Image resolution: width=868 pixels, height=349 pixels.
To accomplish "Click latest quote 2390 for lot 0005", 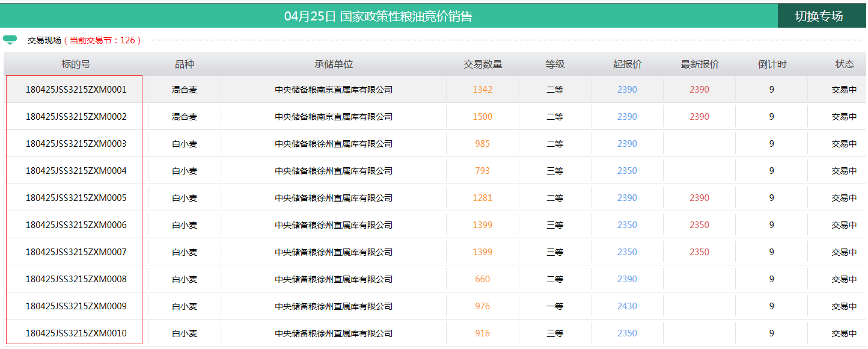I will (699, 198).
